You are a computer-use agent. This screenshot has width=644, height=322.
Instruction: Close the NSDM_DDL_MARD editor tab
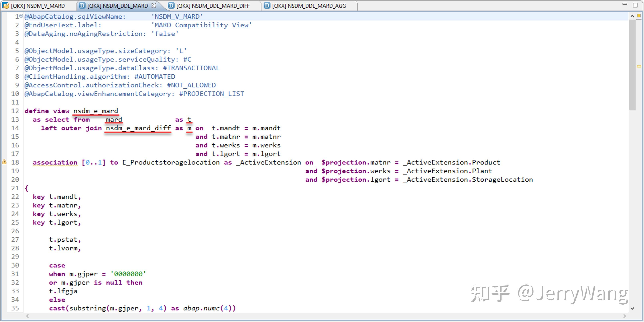[x=155, y=5]
